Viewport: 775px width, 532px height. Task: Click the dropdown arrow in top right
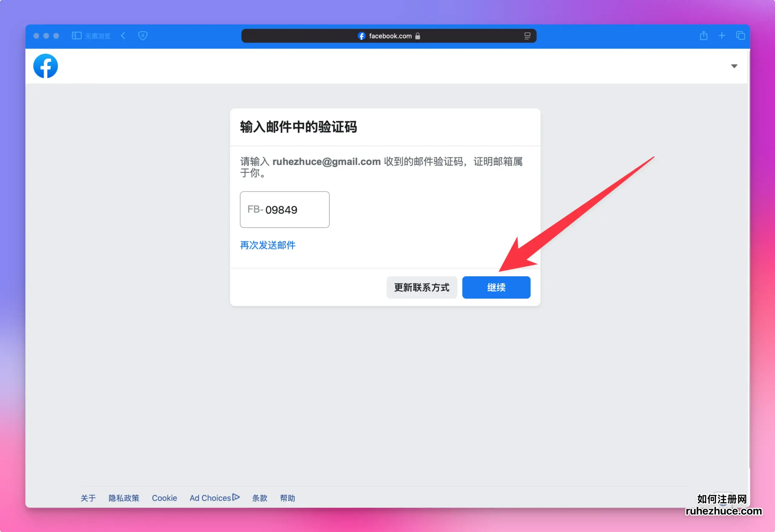point(734,66)
